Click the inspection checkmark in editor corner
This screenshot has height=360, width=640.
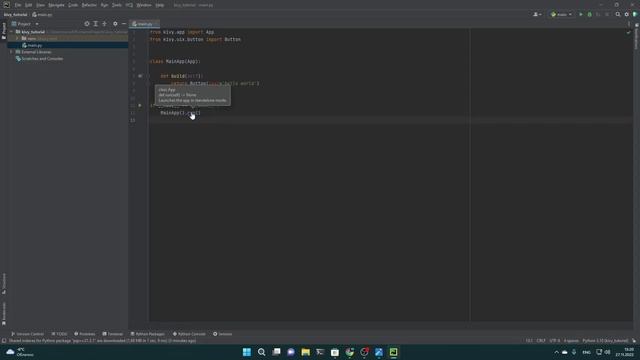(629, 32)
